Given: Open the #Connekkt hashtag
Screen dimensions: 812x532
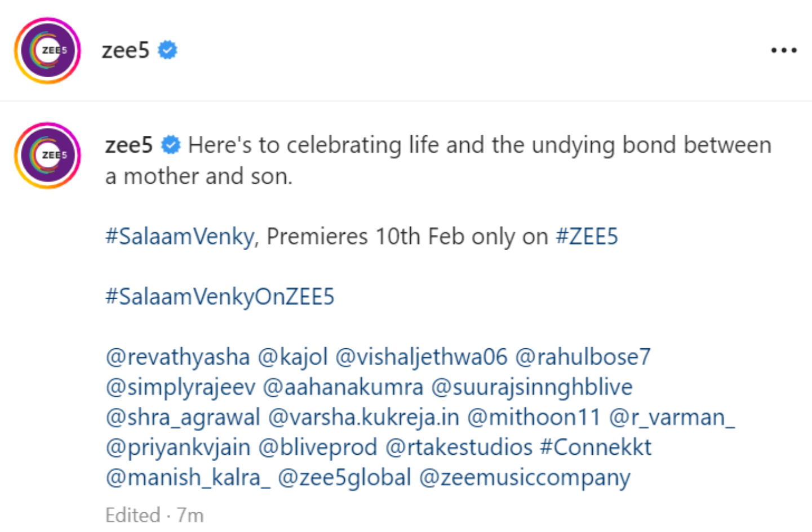Looking at the screenshot, I should coord(596,447).
